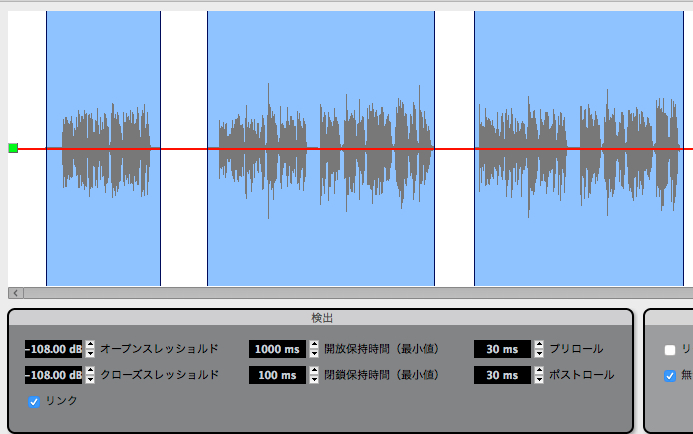Click the open threshold -108.00 dB field
The width and height of the screenshot is (693, 434).
pyautogui.click(x=53, y=349)
